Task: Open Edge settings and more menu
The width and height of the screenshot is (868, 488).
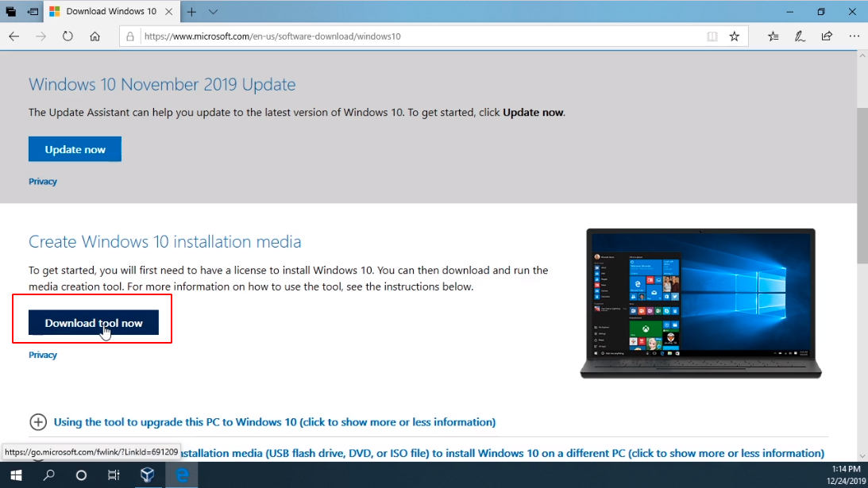Action: [854, 37]
